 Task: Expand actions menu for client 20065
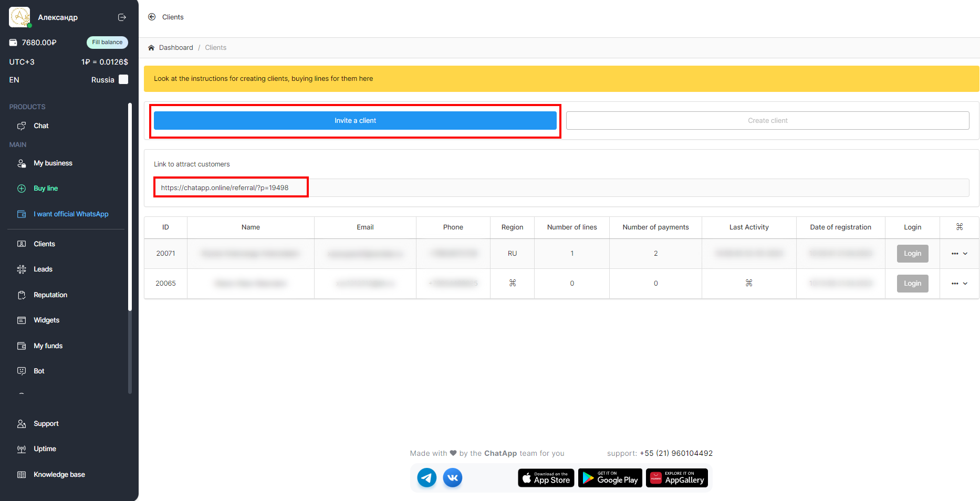coord(959,284)
